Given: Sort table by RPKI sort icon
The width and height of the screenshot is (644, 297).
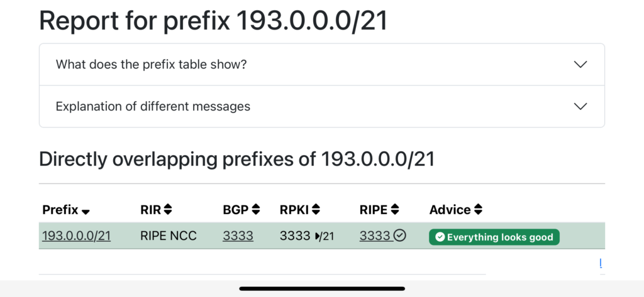Looking at the screenshot, I should click(x=316, y=210).
